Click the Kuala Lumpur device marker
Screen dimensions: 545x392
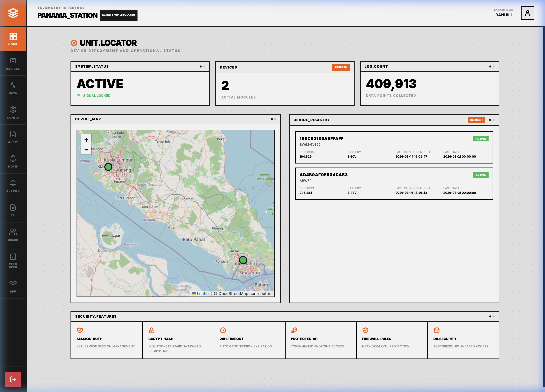click(x=108, y=167)
